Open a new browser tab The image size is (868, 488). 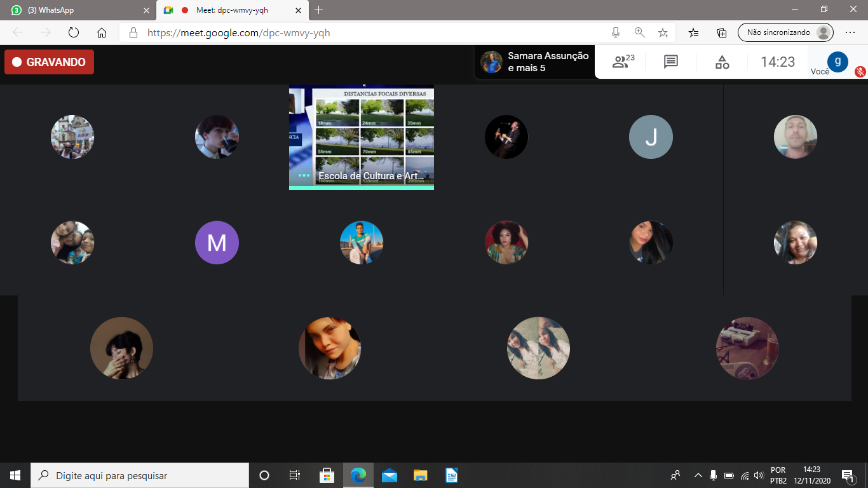tap(319, 10)
